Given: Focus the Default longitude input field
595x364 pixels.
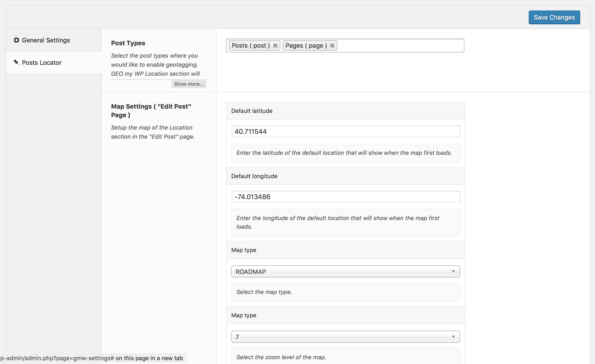Looking at the screenshot, I should click(346, 197).
